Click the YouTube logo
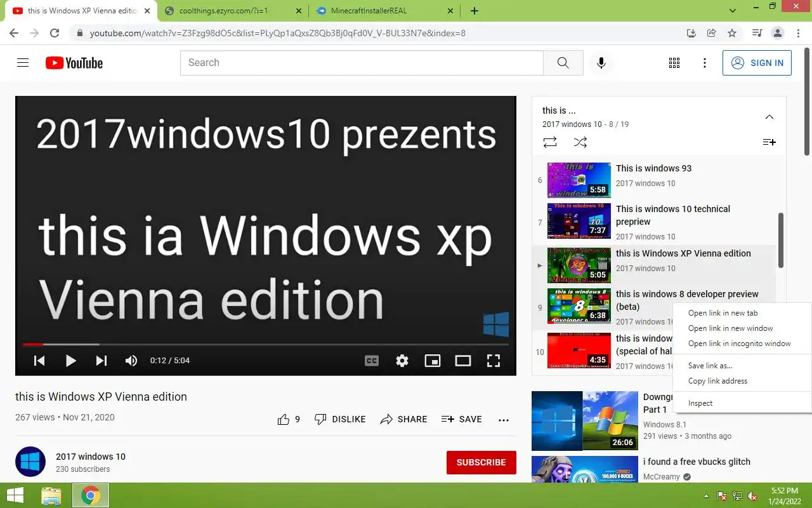 click(x=74, y=63)
